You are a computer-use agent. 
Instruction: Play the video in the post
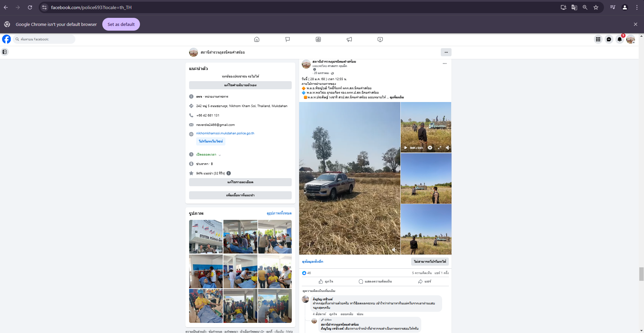click(405, 148)
